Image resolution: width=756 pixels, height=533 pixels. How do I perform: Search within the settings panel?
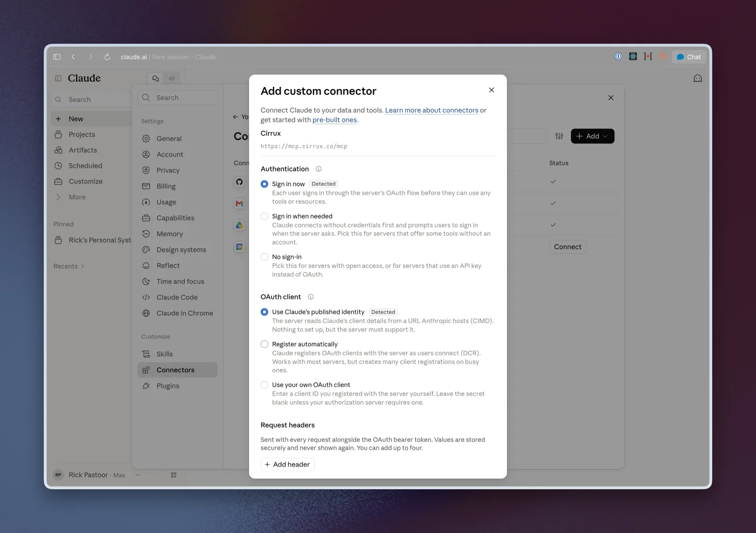tap(178, 98)
